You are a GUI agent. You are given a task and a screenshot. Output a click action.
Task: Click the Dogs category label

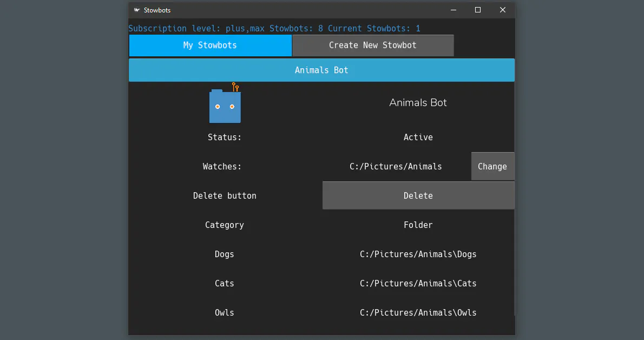224,254
